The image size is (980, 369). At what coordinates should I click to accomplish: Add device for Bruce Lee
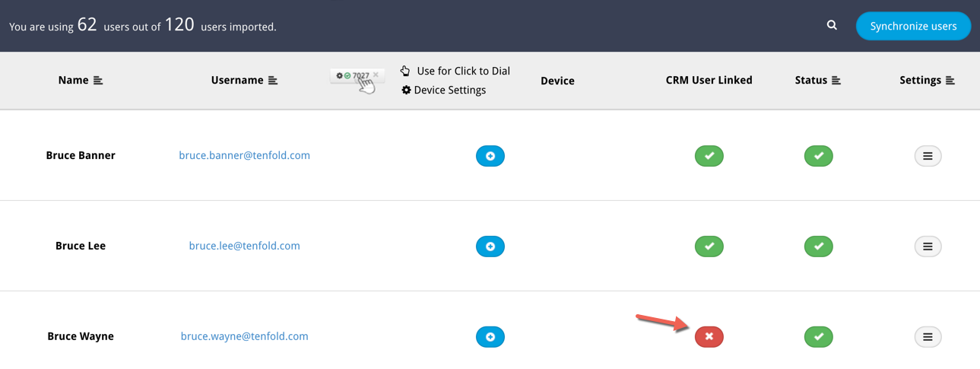pos(490,247)
